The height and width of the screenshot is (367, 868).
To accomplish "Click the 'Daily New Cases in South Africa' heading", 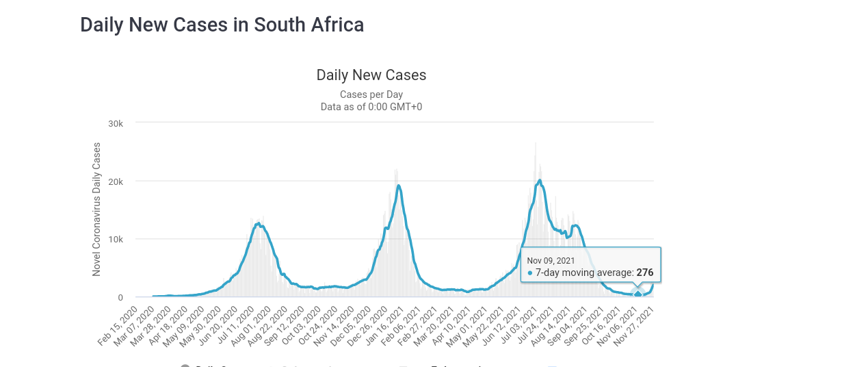I will [x=222, y=25].
